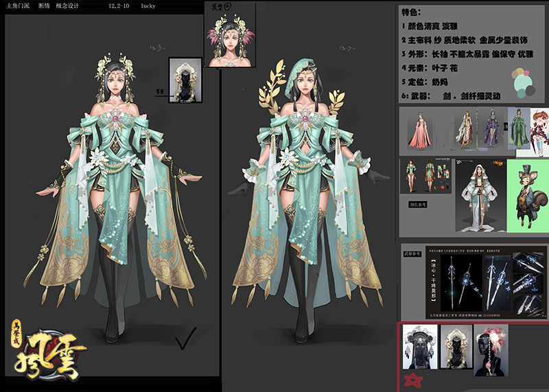Screen dimensions: 549x392
Task: Click the 武器参考 label
Action: click(x=414, y=252)
